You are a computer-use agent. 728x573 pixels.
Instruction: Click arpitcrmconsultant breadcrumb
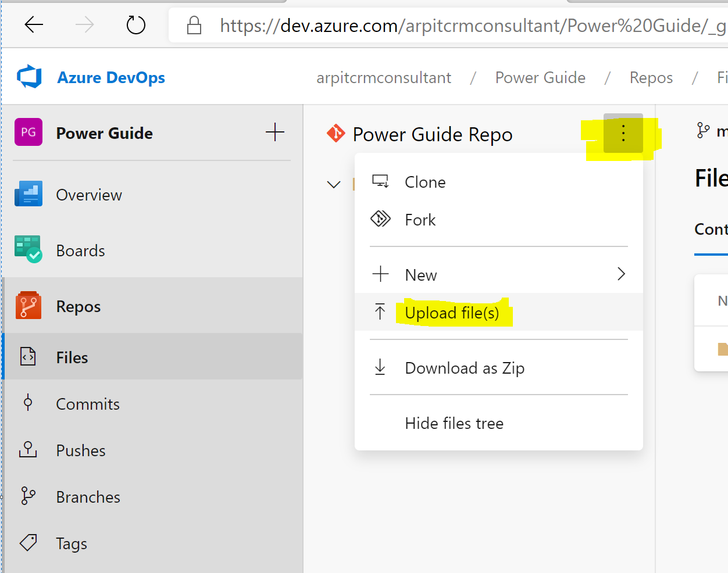pos(384,77)
